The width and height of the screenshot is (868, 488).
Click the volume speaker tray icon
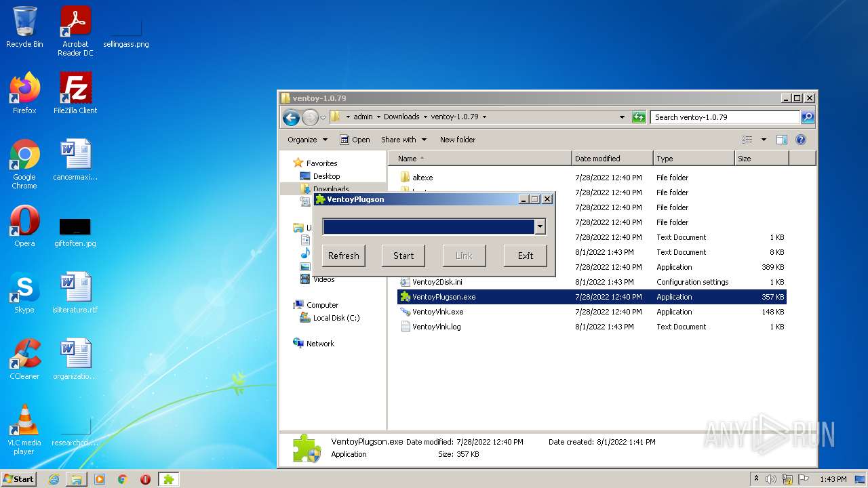pos(771,479)
